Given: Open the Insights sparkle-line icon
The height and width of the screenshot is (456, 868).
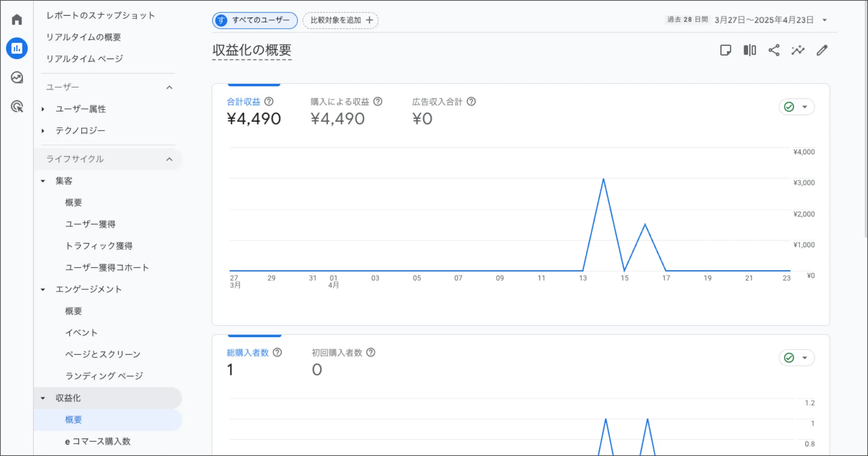Looking at the screenshot, I should (x=798, y=50).
